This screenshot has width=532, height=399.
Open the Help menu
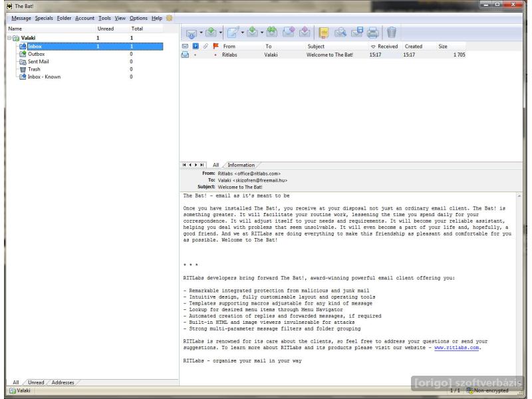(157, 18)
